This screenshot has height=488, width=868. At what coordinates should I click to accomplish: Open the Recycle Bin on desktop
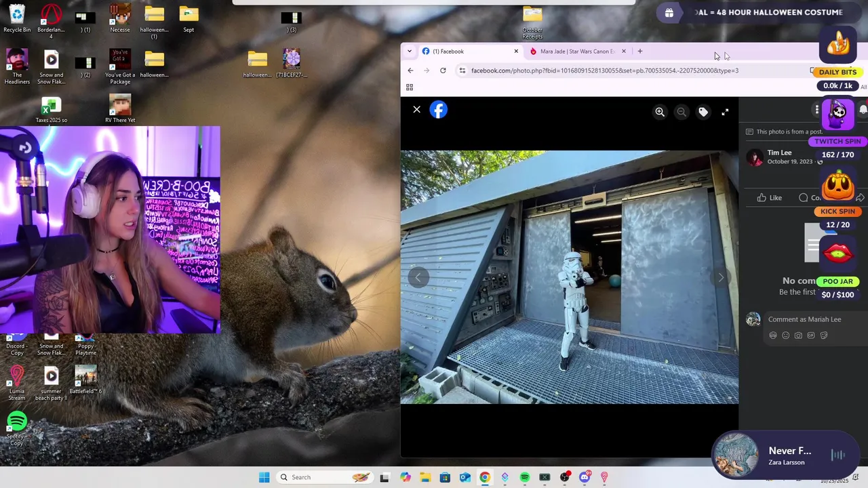point(17,19)
